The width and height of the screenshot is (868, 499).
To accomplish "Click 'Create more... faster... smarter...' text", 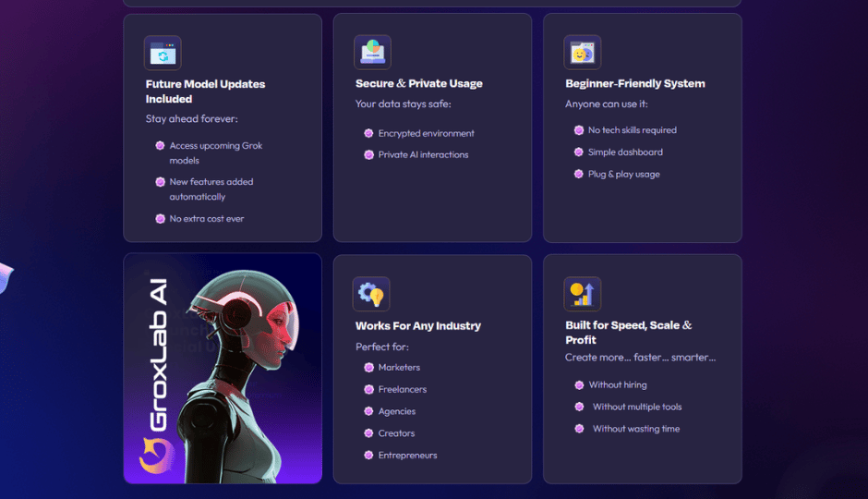I will pyautogui.click(x=641, y=358).
